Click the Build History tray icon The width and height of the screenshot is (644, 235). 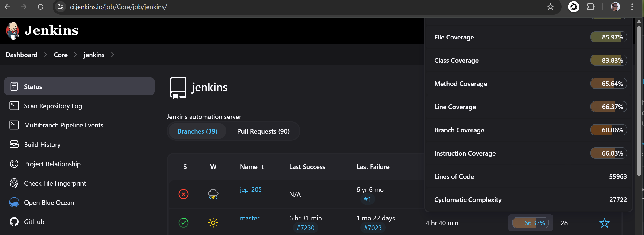pos(14,144)
